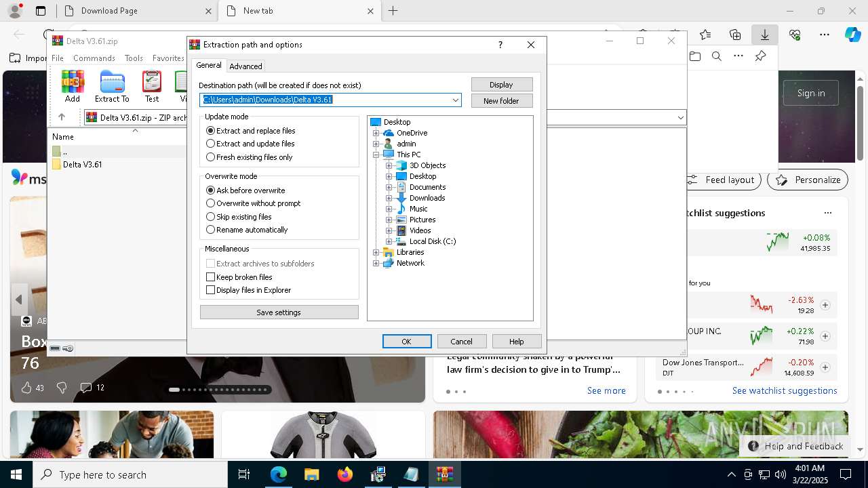Open Task View on the taskbar

click(244, 475)
